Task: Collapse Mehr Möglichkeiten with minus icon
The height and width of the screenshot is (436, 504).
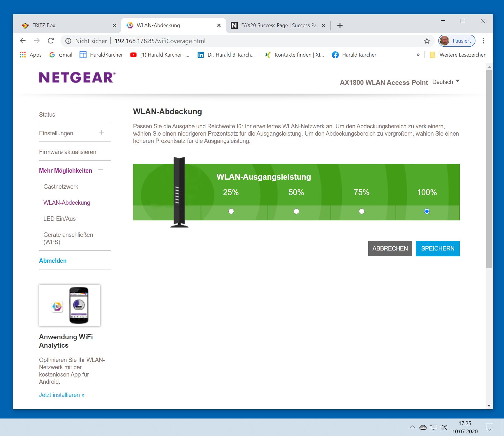Action: [101, 170]
